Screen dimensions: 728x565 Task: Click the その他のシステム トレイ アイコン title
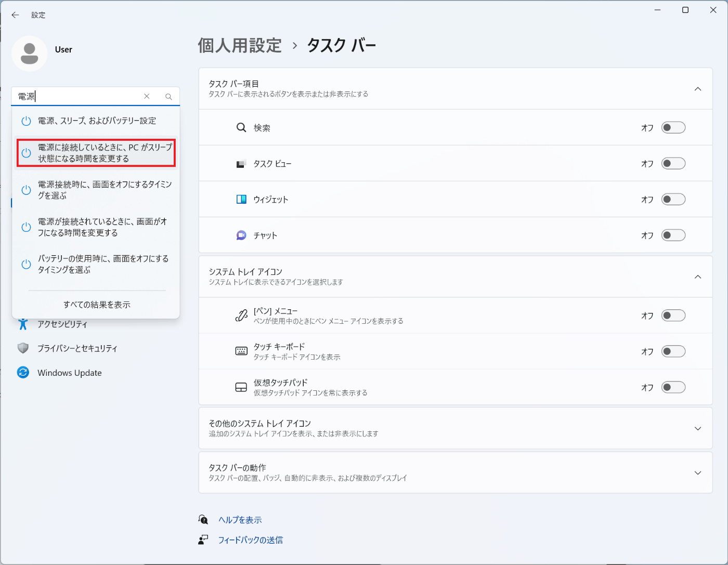point(260,424)
